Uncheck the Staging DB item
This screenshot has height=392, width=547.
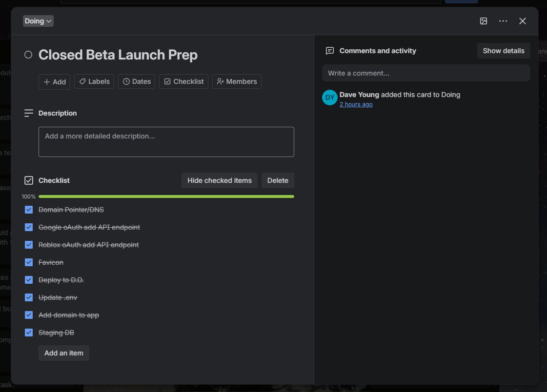click(x=29, y=333)
